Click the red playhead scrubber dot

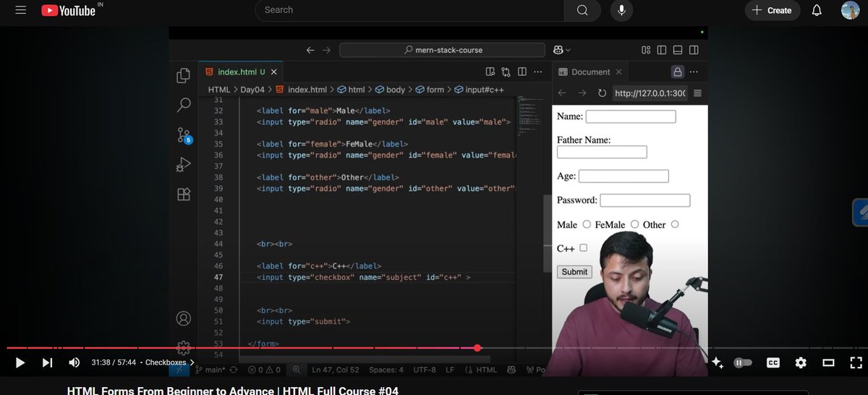[477, 348]
